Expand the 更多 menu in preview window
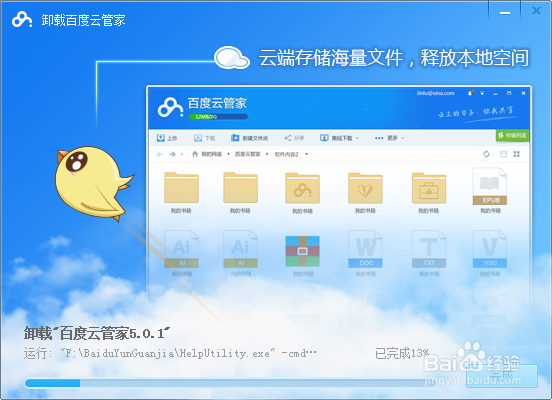This screenshot has width=552, height=400. click(389, 138)
